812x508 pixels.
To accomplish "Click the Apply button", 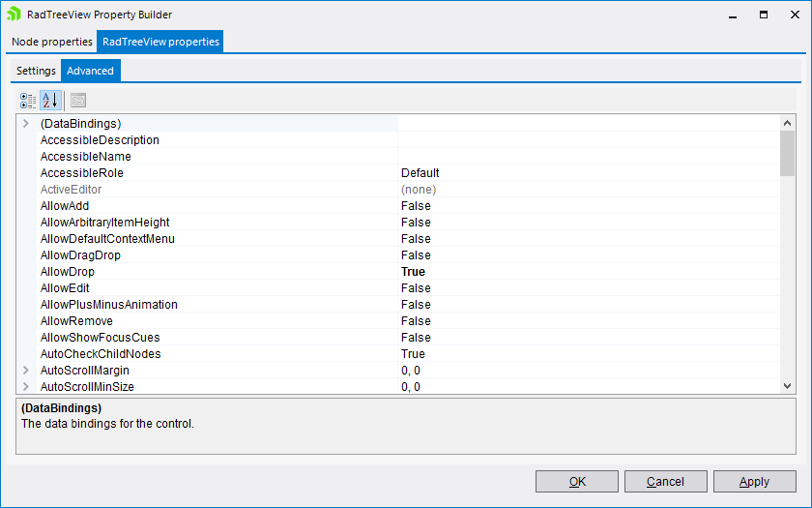I will click(755, 482).
